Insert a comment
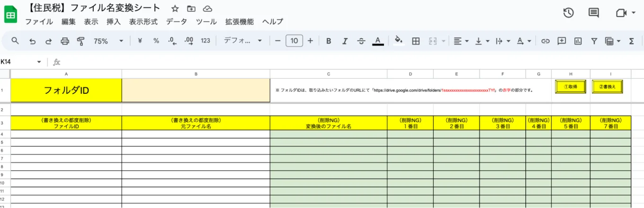Viewport: 644px width, 208px height. [562, 41]
